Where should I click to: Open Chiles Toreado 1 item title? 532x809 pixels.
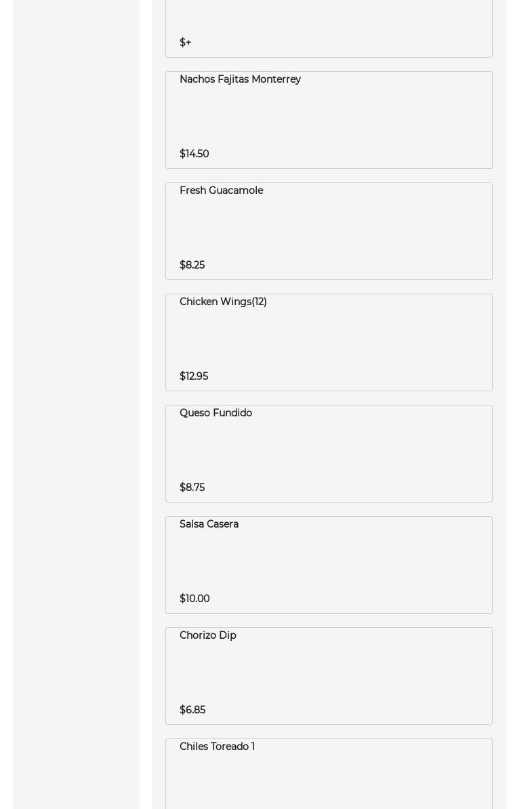(217, 747)
